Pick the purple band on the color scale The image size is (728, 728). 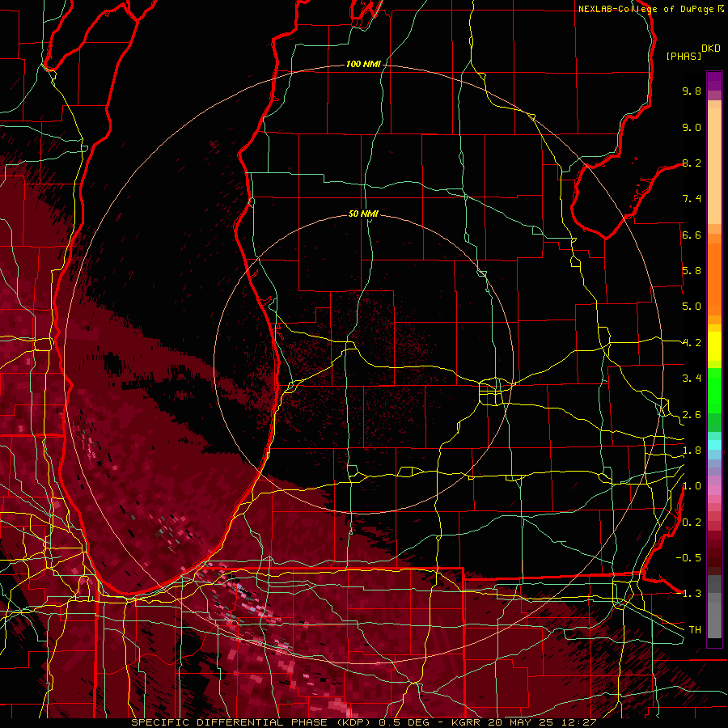pos(714,81)
